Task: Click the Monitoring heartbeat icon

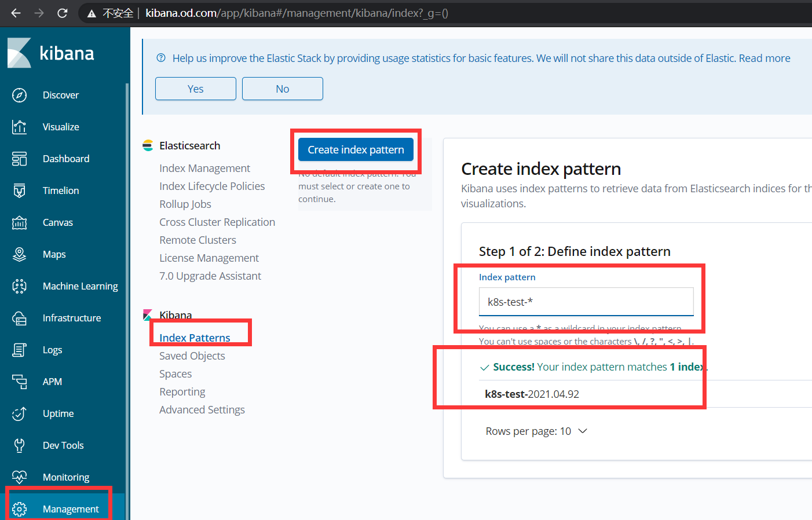Action: pyautogui.click(x=19, y=477)
